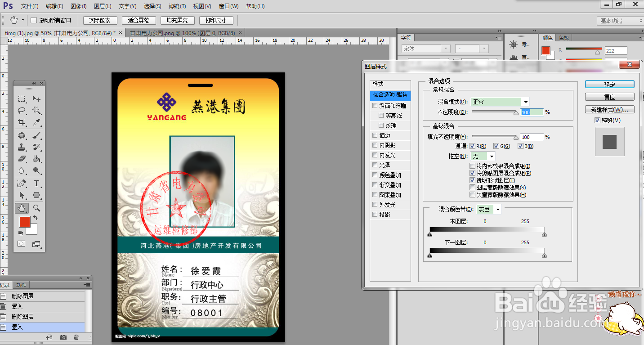This screenshot has height=345, width=644.
Task: Uncheck 预览 preview checkbox
Action: (x=597, y=121)
